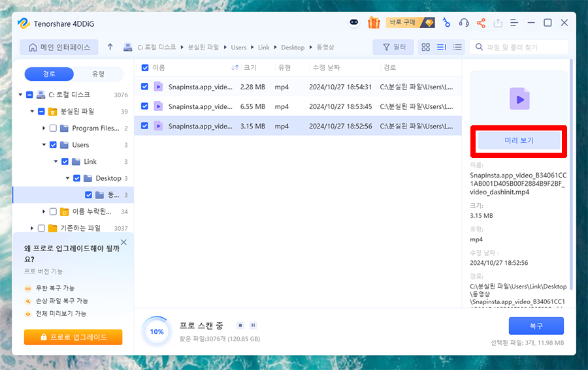Open the headset support icon

(x=464, y=23)
